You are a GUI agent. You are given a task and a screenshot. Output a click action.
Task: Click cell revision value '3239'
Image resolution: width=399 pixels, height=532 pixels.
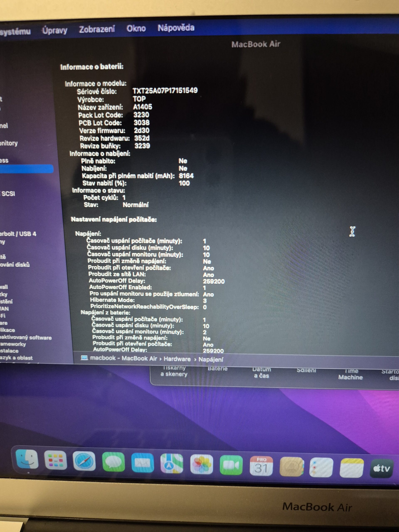pos(142,146)
